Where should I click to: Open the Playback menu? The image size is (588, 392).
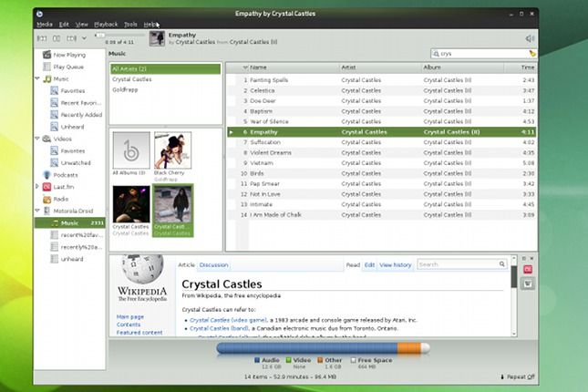[x=106, y=25]
